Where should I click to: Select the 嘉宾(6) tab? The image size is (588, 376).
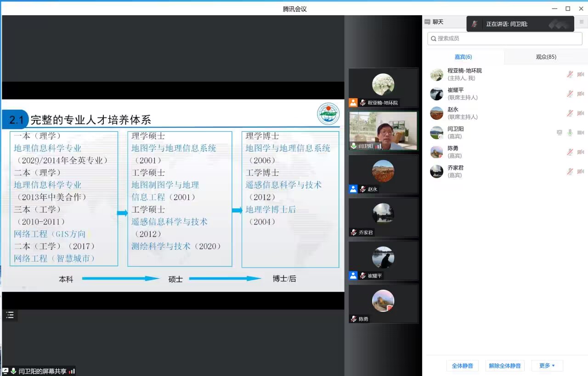(463, 57)
